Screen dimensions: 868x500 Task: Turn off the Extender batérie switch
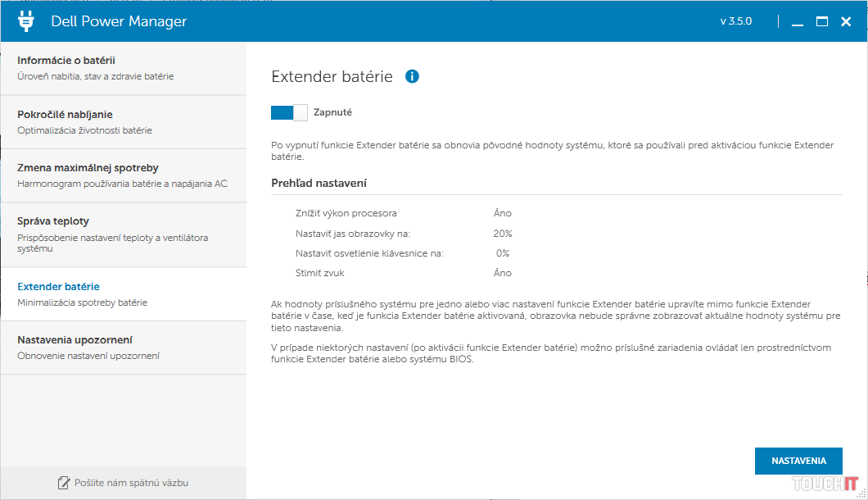tap(289, 112)
